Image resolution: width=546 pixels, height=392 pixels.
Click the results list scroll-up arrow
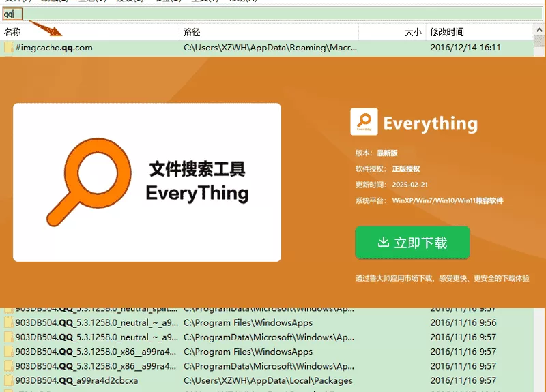(x=539, y=30)
